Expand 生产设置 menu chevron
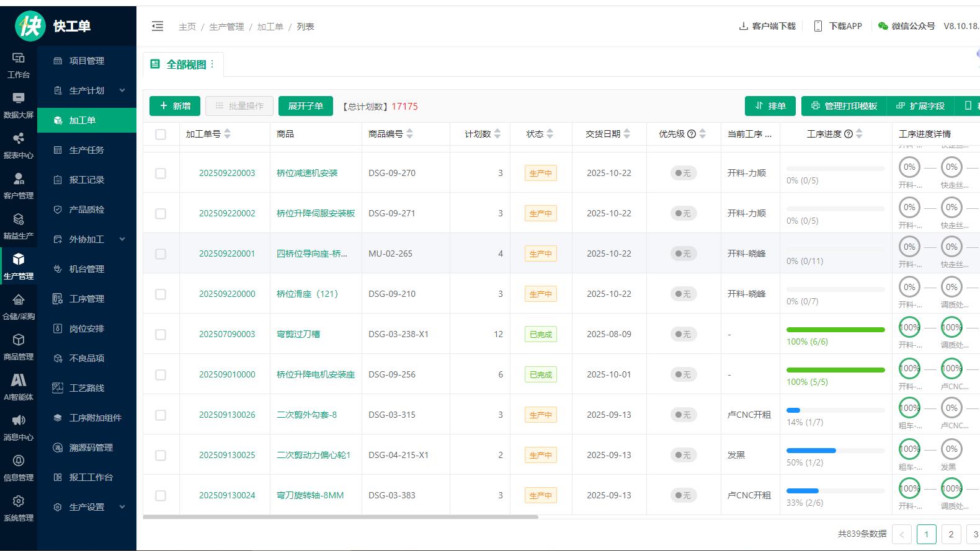 122,507
